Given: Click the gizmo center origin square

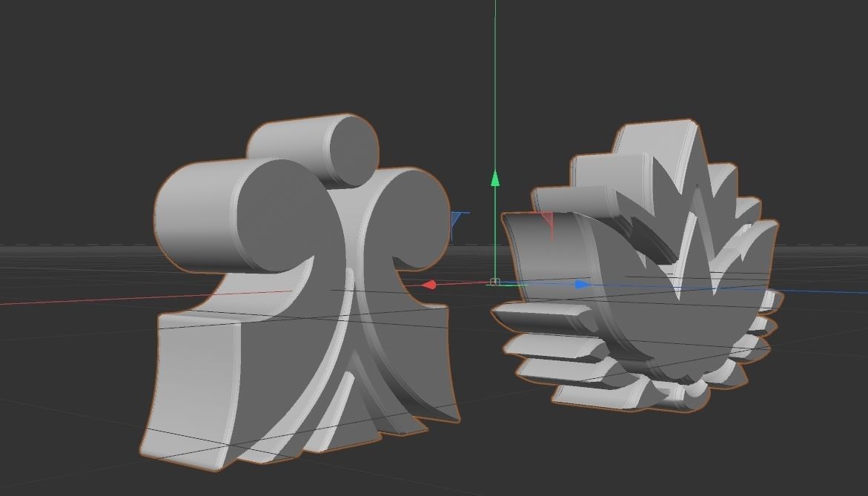Looking at the screenshot, I should click(495, 282).
